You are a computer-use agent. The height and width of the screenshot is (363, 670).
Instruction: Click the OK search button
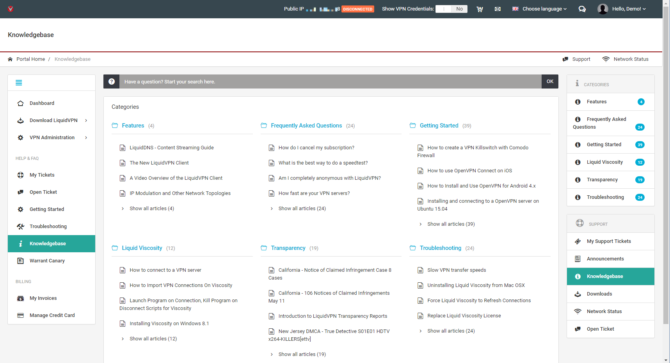[550, 82]
